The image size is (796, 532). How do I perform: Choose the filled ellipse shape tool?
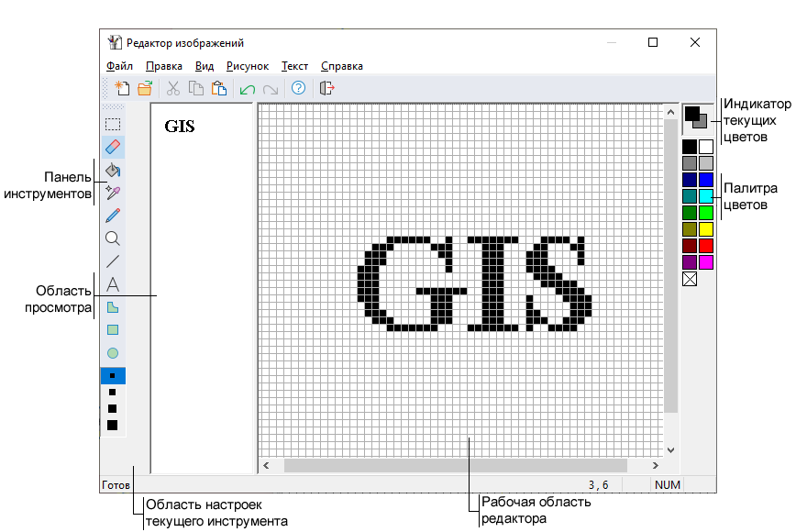[113, 353]
